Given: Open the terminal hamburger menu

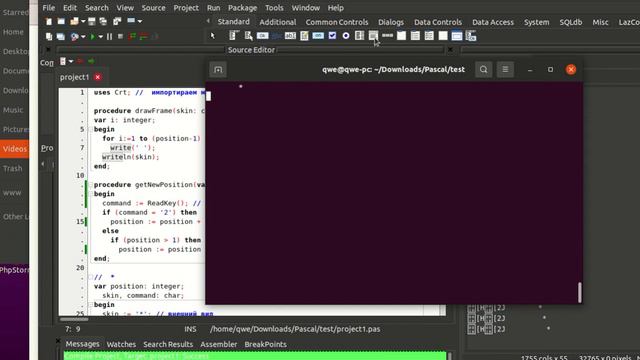Looking at the screenshot, I should click(x=505, y=69).
